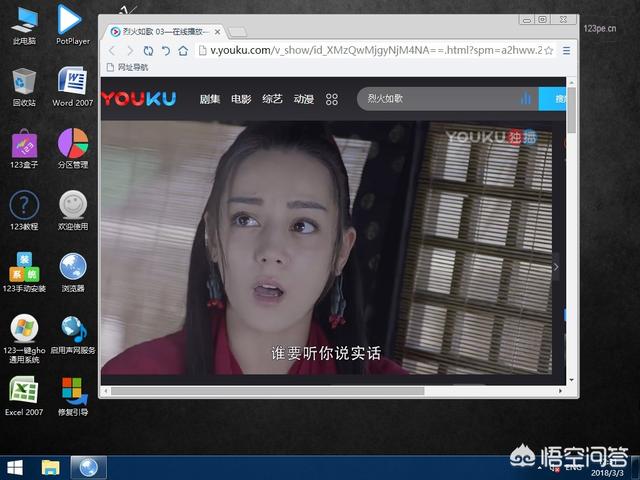The width and height of the screenshot is (640, 480).
Task: Click the Youku search ranking bars icon
Action: pos(526,98)
